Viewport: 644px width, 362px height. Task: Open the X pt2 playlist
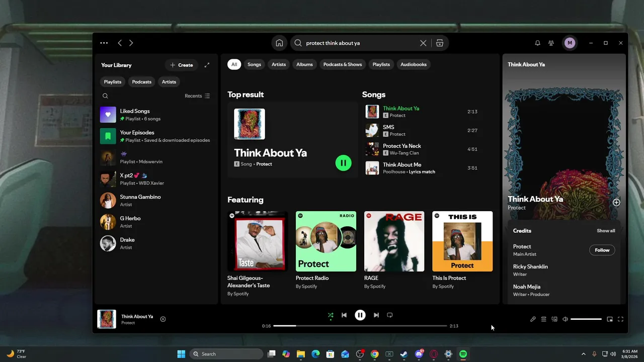pyautogui.click(x=156, y=179)
